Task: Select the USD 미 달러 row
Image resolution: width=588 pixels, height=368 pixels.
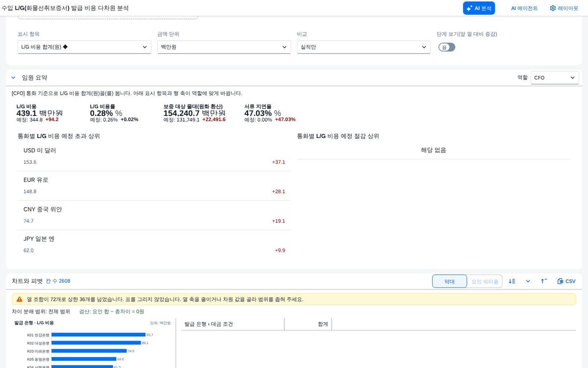Action: click(x=154, y=156)
